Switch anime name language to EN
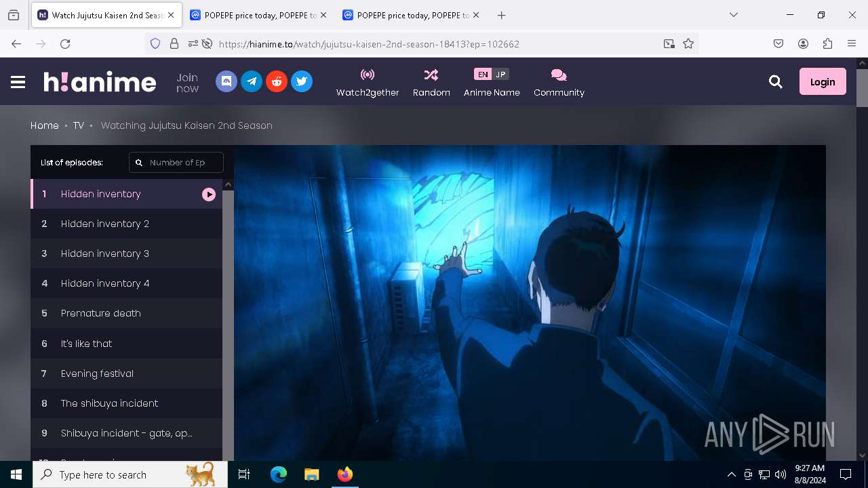The image size is (868, 488). click(x=483, y=75)
